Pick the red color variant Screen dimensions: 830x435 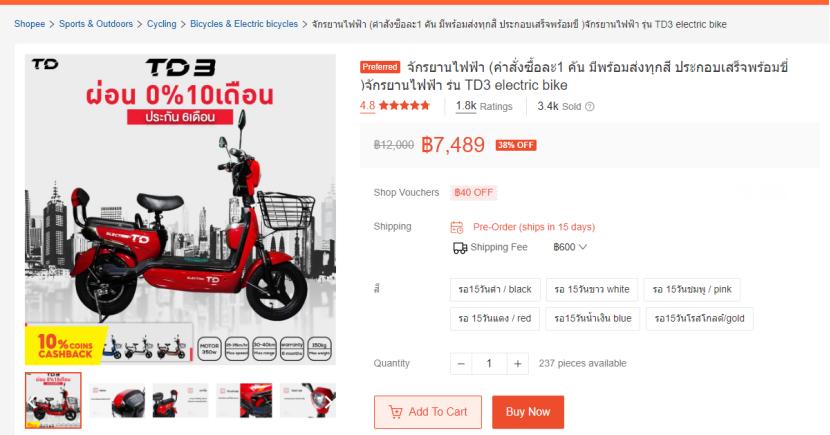(495, 319)
